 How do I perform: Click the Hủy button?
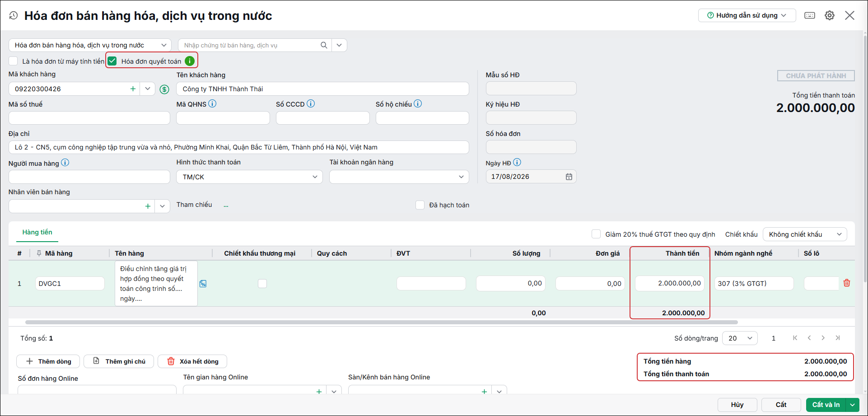pyautogui.click(x=737, y=405)
